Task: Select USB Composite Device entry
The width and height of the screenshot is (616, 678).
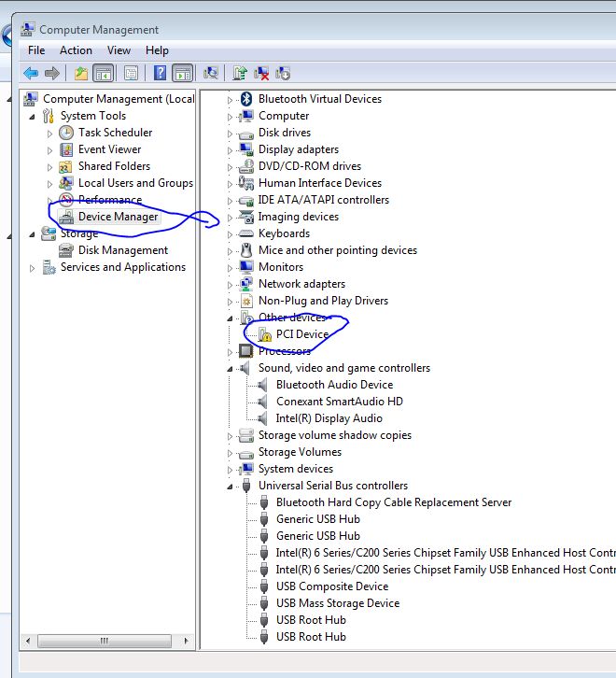Action: tap(332, 586)
